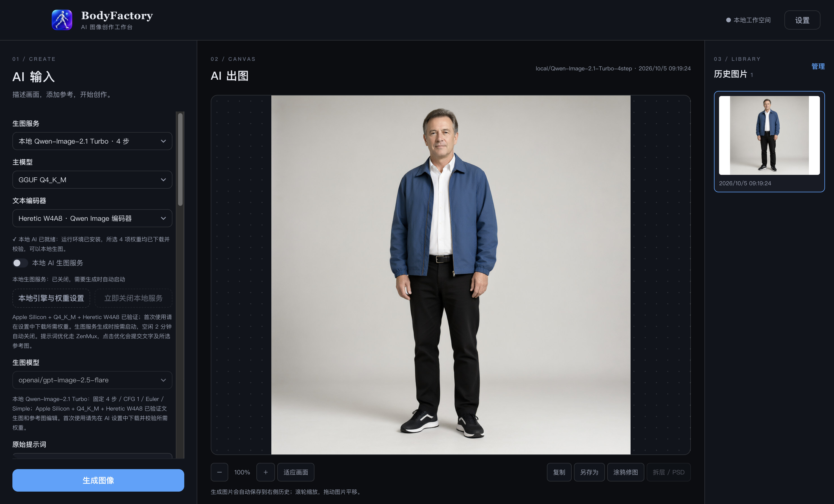Click the 02 / CANVAS section label
834x504 pixels.
233,59
